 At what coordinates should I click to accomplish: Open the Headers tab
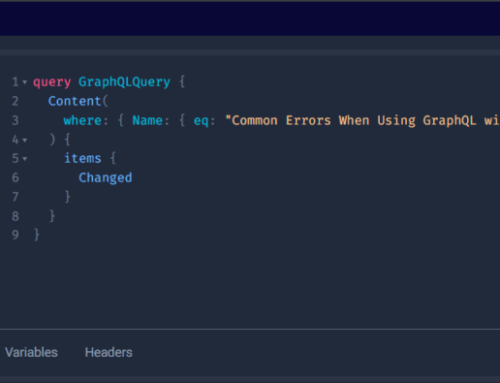tap(109, 352)
